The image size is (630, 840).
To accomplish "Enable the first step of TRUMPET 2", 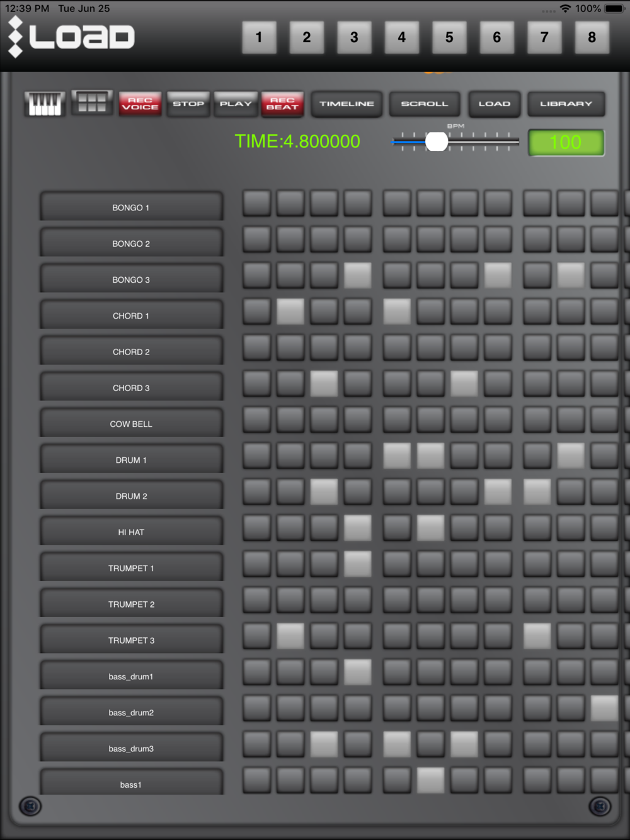I will 257,599.
